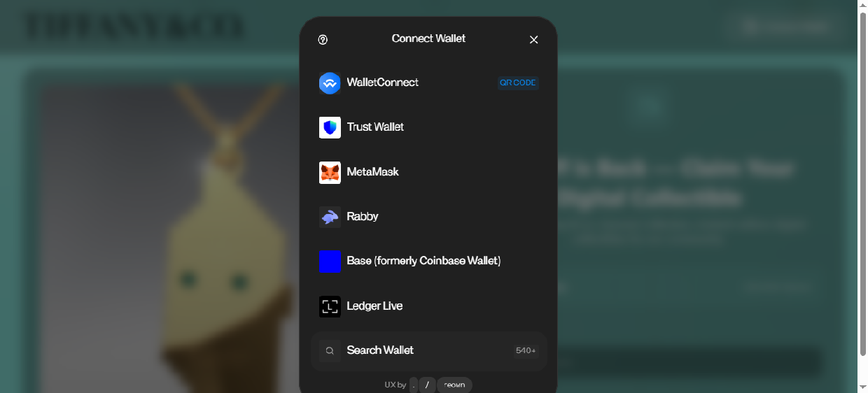Click the Rabby rabbit icon
The image size is (868, 393).
(330, 217)
